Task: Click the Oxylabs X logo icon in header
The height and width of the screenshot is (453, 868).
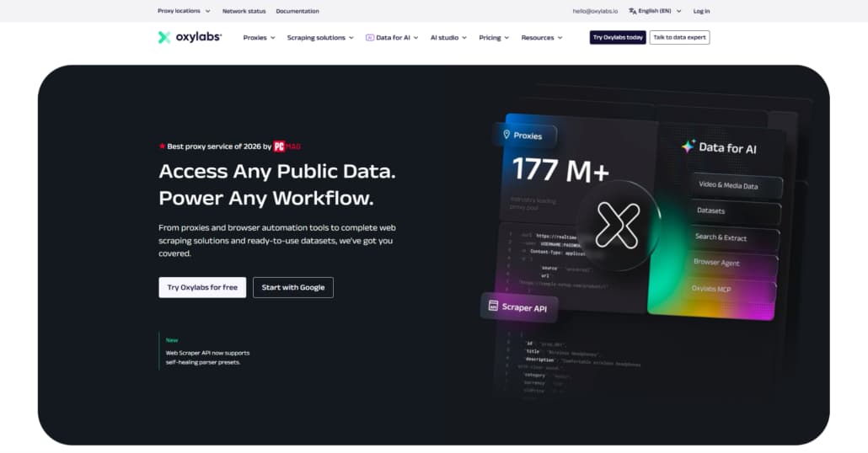Action: [163, 37]
